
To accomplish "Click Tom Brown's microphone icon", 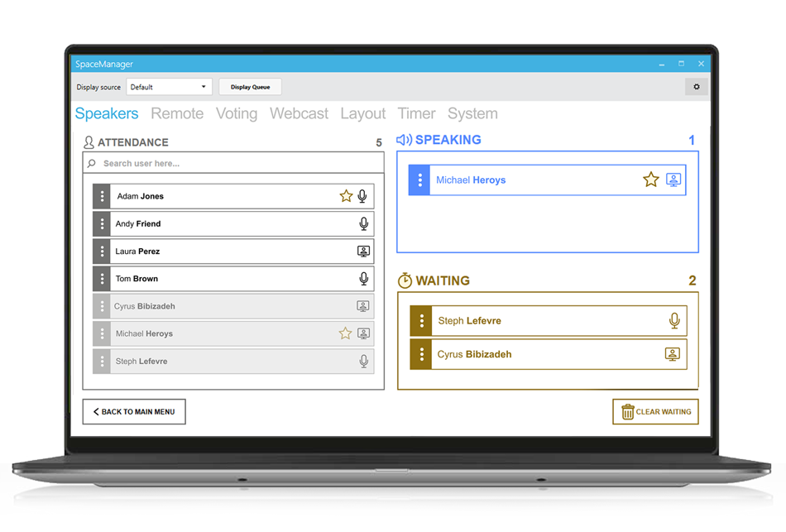I will [363, 279].
